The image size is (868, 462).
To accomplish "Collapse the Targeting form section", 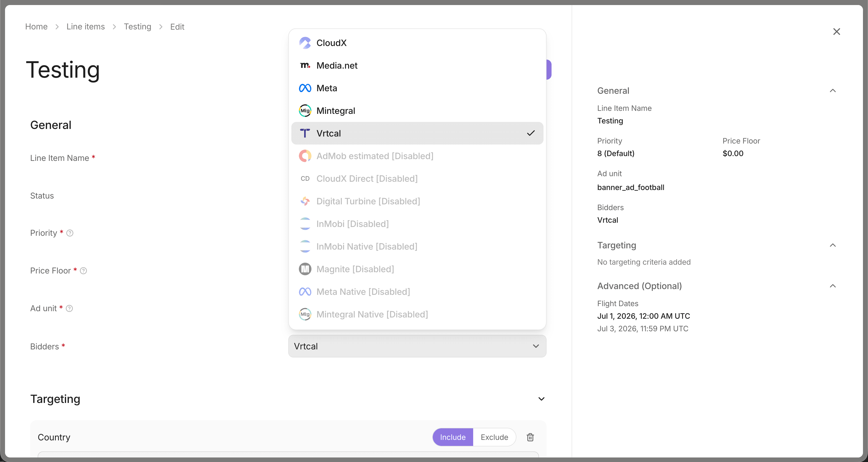I will coord(541,399).
